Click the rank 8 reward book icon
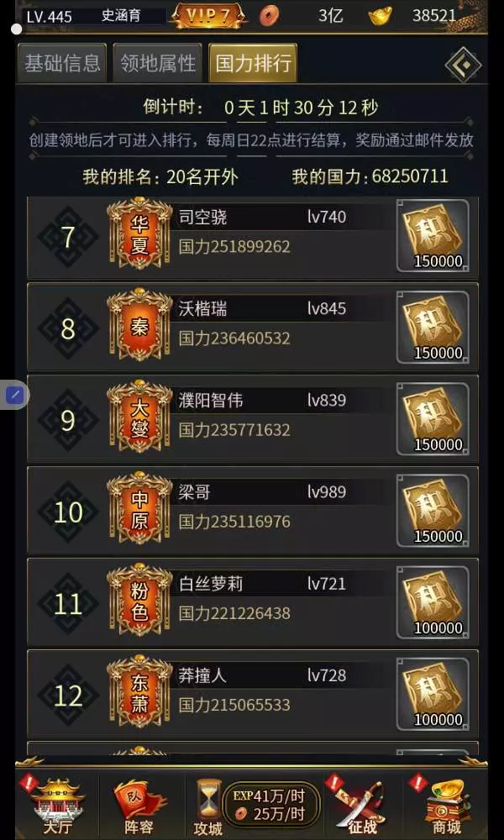The width and height of the screenshot is (504, 840). [x=433, y=328]
